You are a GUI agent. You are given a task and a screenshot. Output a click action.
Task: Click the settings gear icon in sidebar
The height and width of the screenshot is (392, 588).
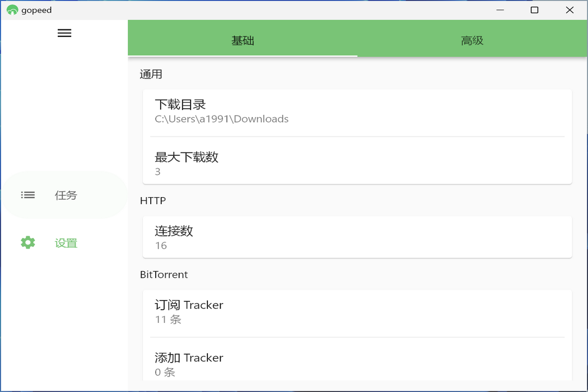pyautogui.click(x=28, y=243)
